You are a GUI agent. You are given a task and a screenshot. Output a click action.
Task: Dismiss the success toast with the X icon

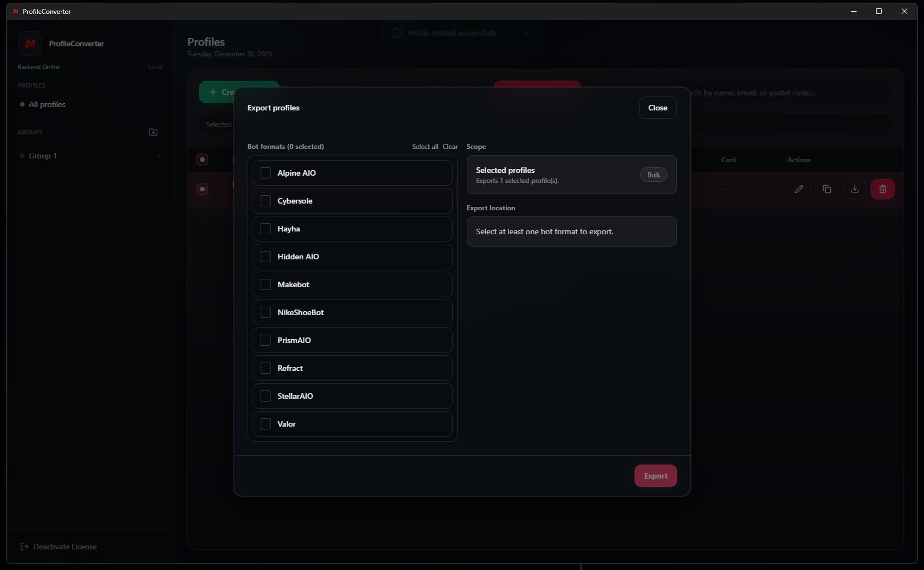click(x=527, y=33)
